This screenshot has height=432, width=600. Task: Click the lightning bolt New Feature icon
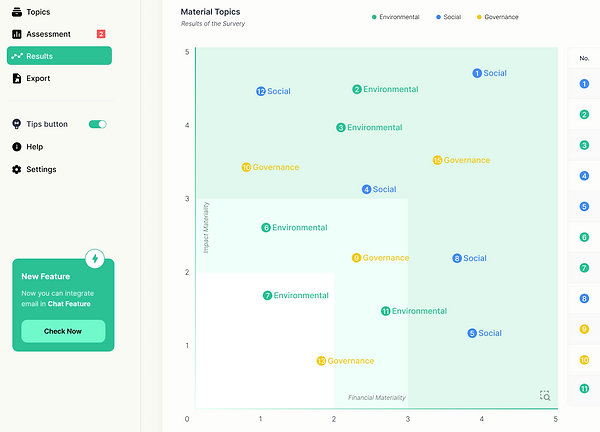95,259
